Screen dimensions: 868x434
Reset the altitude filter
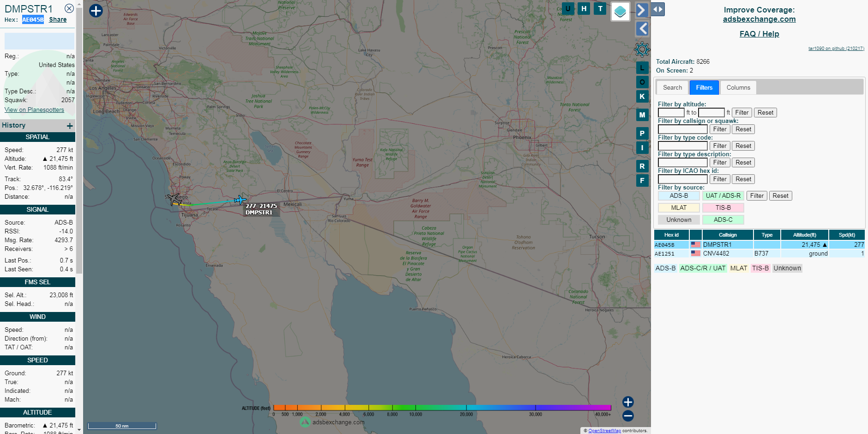(765, 112)
